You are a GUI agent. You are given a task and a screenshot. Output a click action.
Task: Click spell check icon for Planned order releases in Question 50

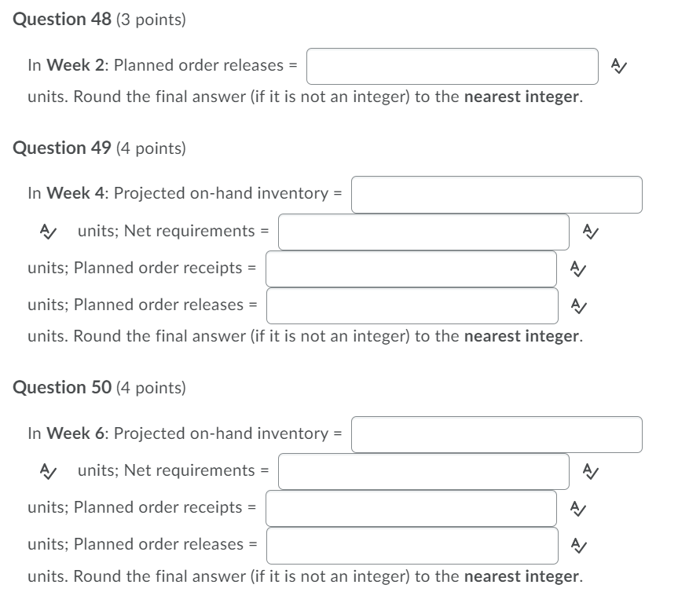click(580, 545)
